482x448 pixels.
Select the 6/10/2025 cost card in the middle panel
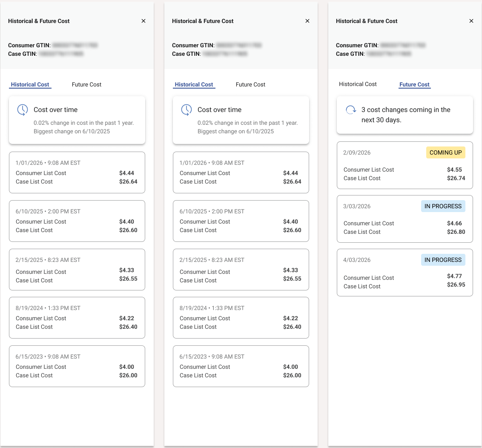tap(241, 221)
